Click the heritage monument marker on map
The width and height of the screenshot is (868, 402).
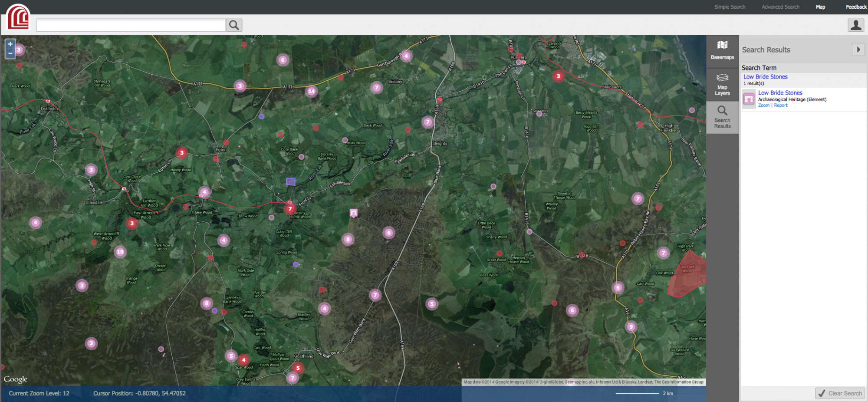[x=354, y=213]
